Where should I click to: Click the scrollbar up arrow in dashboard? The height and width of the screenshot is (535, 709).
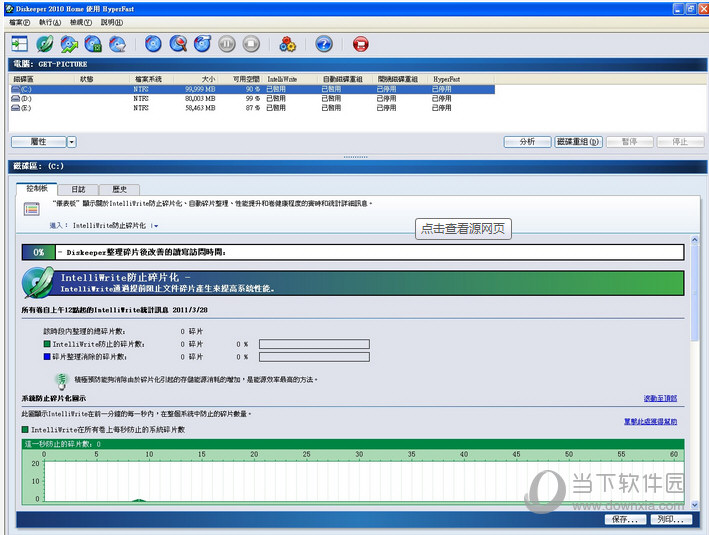click(x=695, y=240)
